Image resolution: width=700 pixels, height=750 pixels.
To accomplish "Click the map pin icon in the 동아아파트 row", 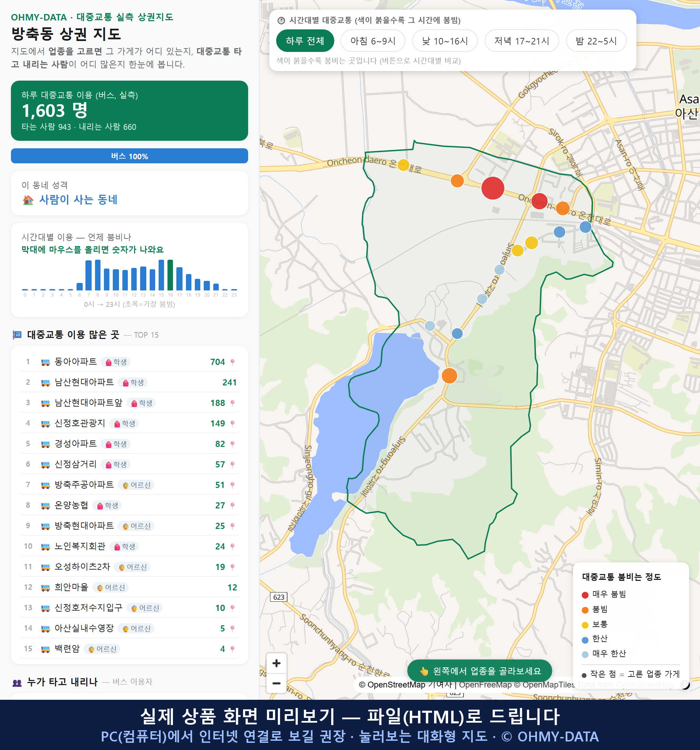I will coord(232,362).
